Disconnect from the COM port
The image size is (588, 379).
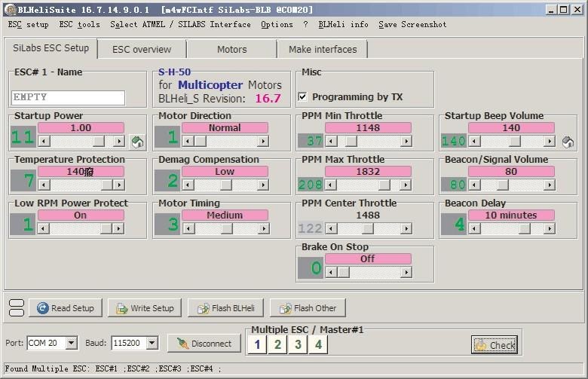coord(204,344)
